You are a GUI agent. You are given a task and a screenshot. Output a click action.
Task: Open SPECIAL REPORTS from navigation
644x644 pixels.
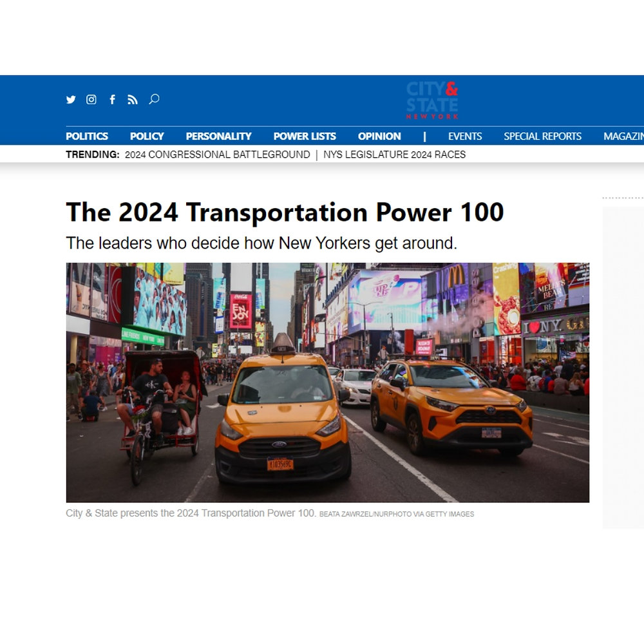543,136
